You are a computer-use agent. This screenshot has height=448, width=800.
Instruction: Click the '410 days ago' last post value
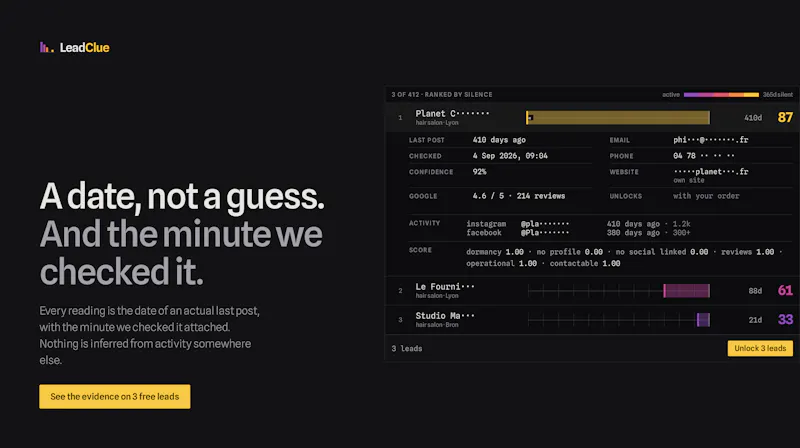tap(499, 140)
